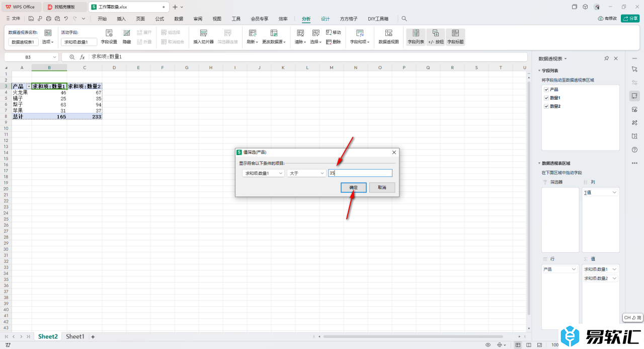Viewport: 644px width, 349px height.
Task: Click the filter value input field
Action: [360, 173]
